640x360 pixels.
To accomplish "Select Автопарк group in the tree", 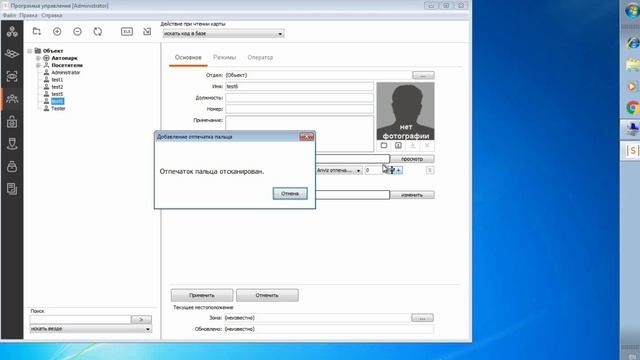I will [64, 58].
